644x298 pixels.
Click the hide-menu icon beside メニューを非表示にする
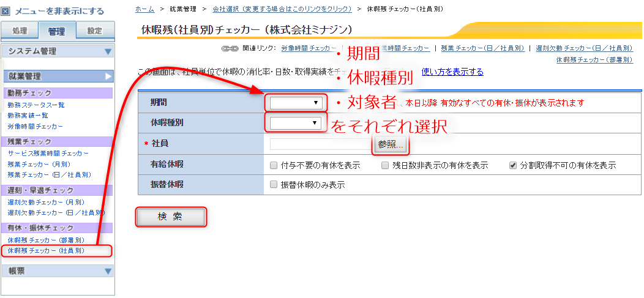tap(6, 12)
